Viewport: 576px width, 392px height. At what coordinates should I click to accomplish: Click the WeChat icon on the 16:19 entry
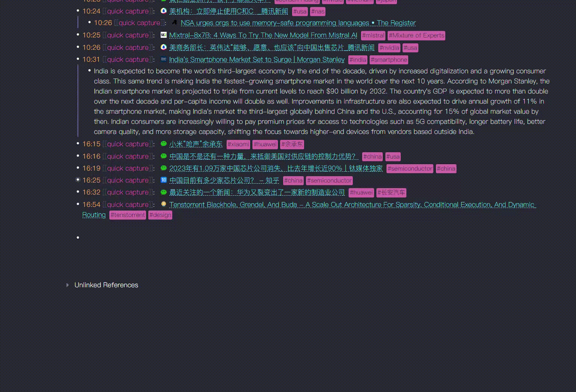164,168
